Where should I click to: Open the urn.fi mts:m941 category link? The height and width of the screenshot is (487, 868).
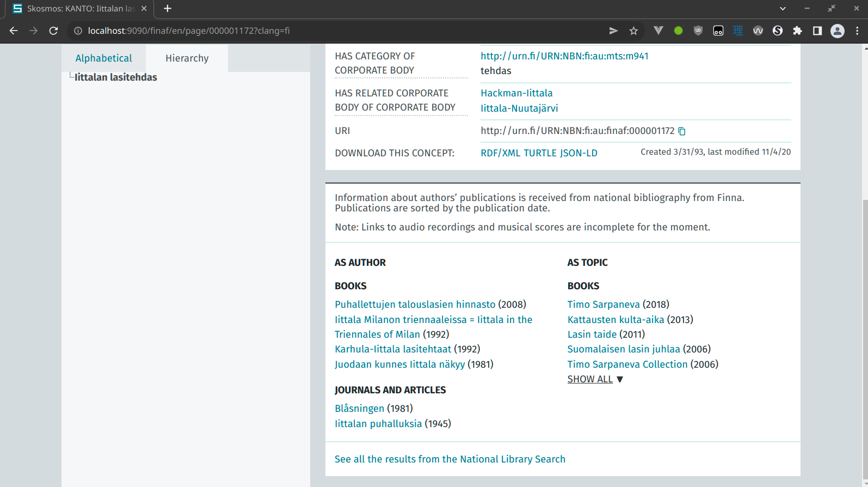click(564, 56)
